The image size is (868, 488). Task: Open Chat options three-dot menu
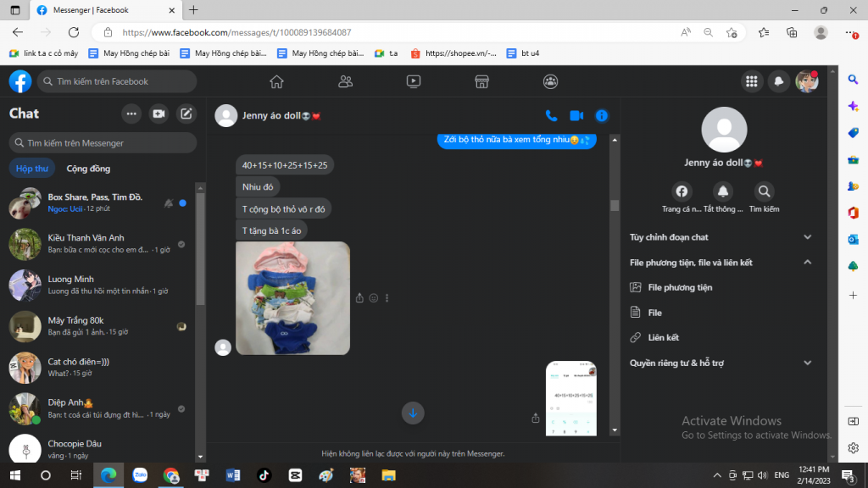[131, 114]
